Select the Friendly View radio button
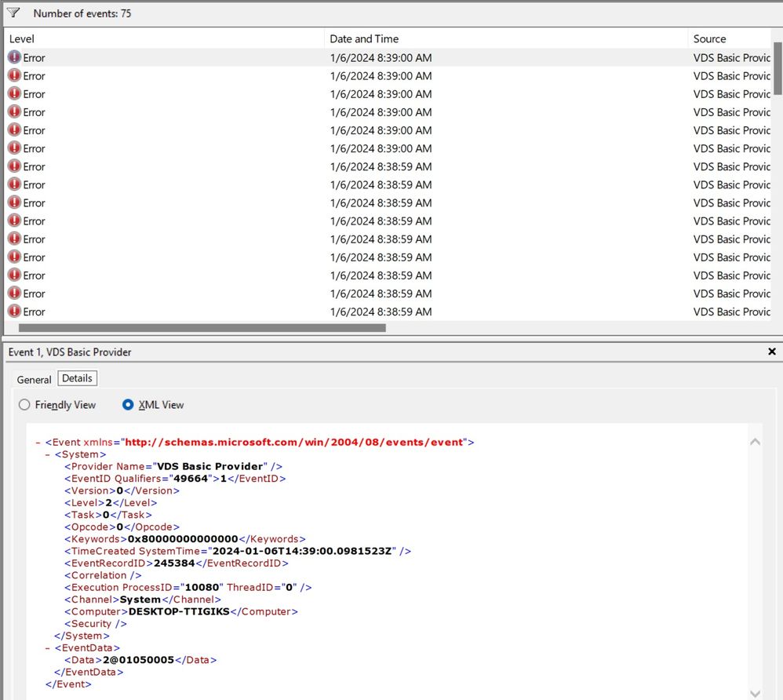 [24, 405]
